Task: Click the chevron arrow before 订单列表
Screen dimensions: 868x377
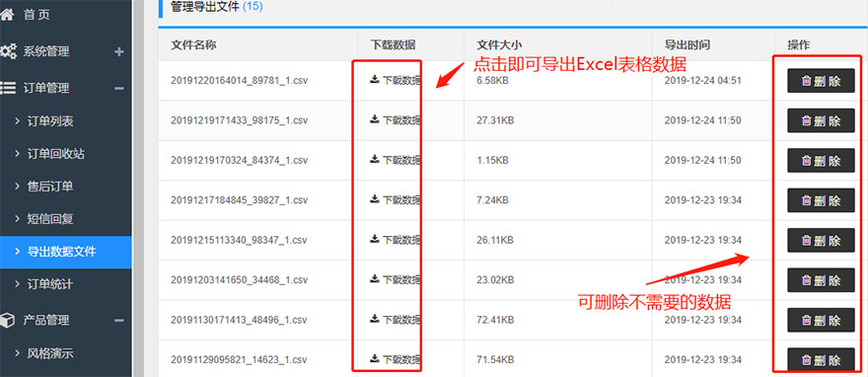Action: 17,121
